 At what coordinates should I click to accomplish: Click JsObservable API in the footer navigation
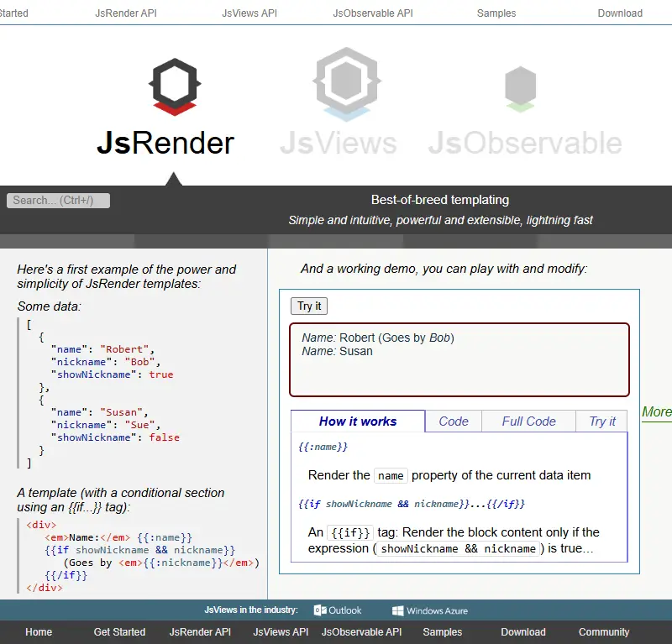[x=362, y=632]
